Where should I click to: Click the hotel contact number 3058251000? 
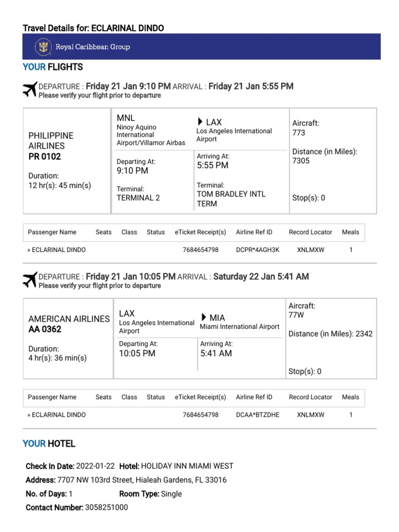point(107,508)
